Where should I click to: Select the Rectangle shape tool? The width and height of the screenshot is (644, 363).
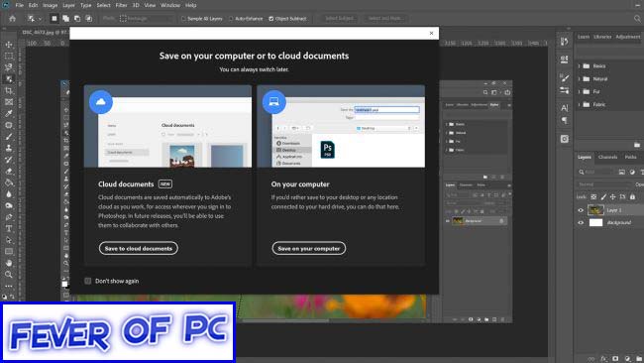click(9, 252)
